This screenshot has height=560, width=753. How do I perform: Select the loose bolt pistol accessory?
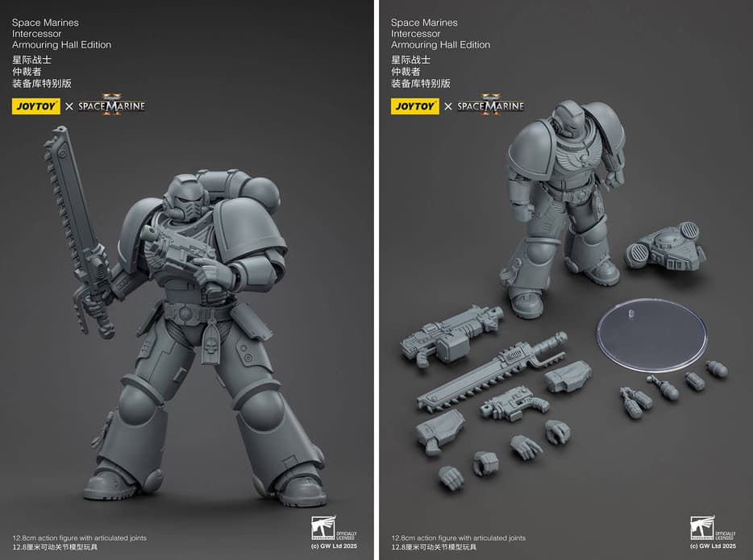click(514, 403)
